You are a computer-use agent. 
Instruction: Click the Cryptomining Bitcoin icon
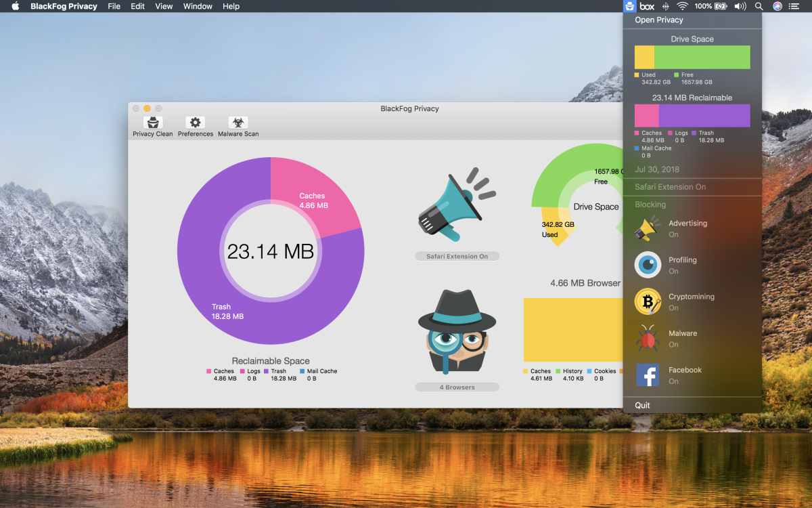(648, 301)
